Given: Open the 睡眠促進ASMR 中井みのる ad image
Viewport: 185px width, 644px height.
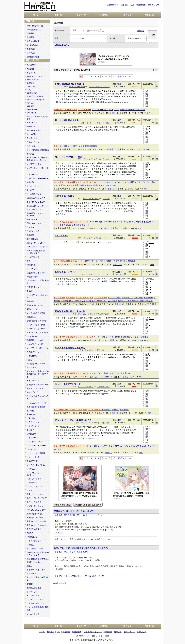Looking at the screenshot, I should pyautogui.click(x=80, y=478).
